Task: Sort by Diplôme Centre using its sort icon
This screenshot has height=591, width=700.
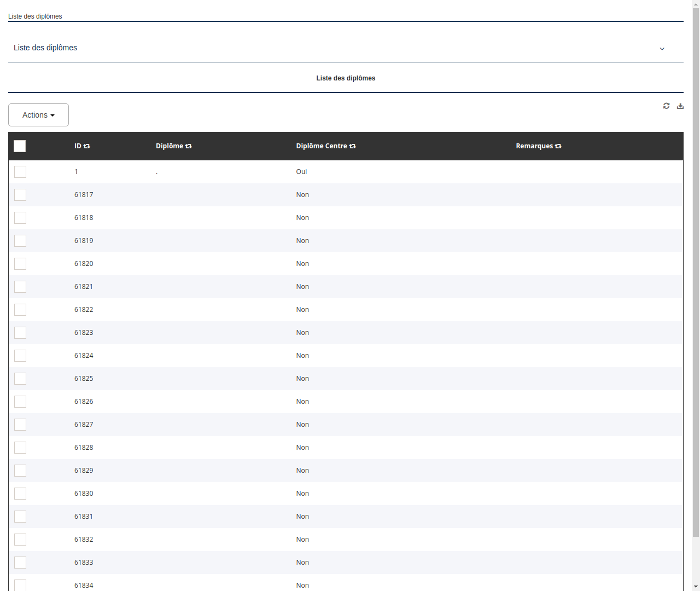Action: 353,146
